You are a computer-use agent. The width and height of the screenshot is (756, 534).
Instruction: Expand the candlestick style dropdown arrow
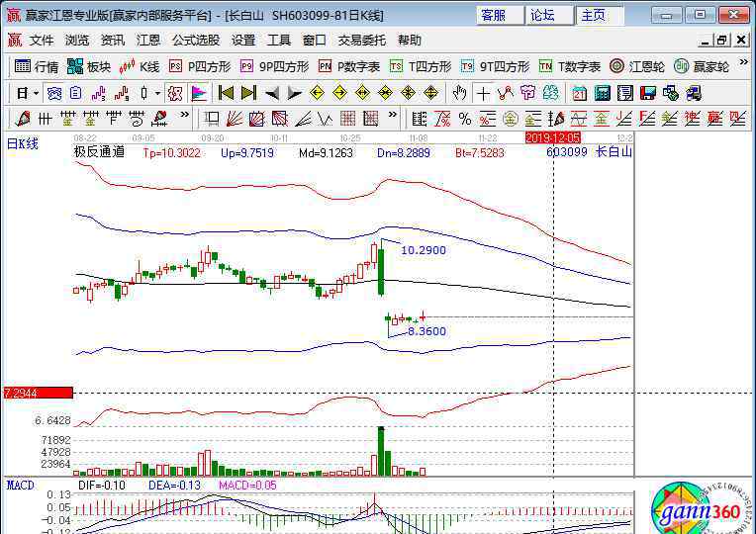158,93
